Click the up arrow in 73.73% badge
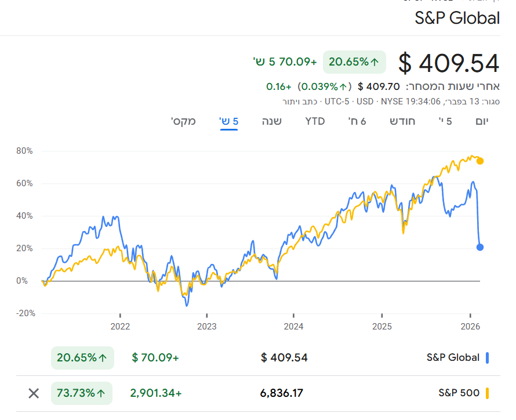The image size is (516, 420). pos(101,393)
